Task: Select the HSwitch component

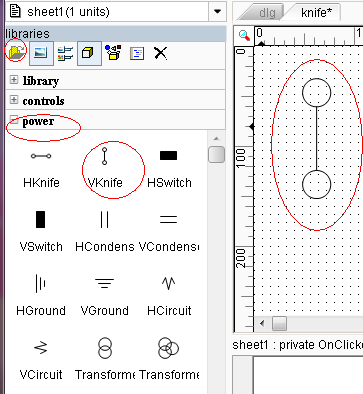Action: 169,168
